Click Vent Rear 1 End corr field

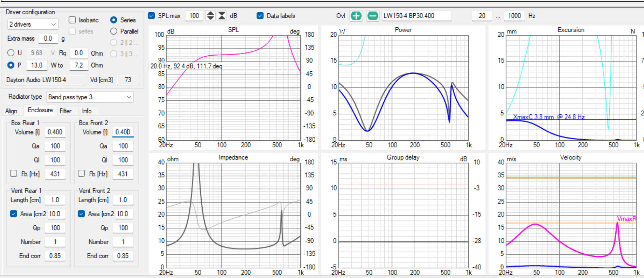[55, 256]
